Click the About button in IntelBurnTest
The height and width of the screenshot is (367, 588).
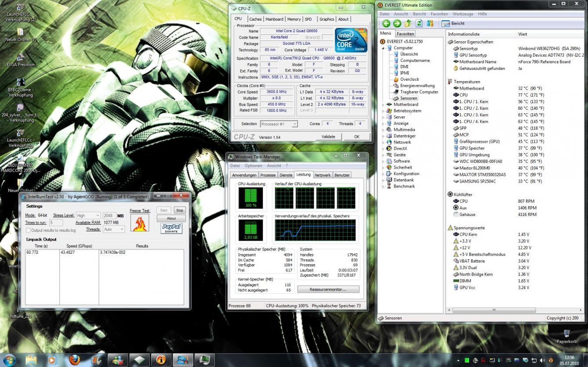pos(171,218)
